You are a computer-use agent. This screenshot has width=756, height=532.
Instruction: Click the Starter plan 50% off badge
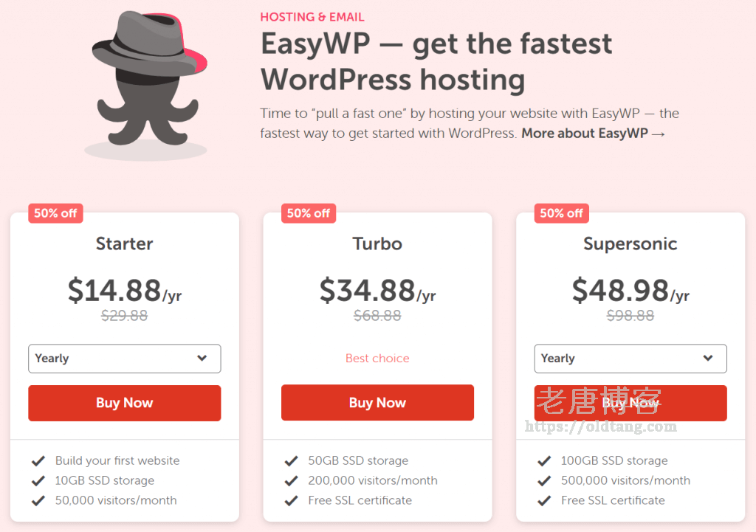tap(55, 213)
